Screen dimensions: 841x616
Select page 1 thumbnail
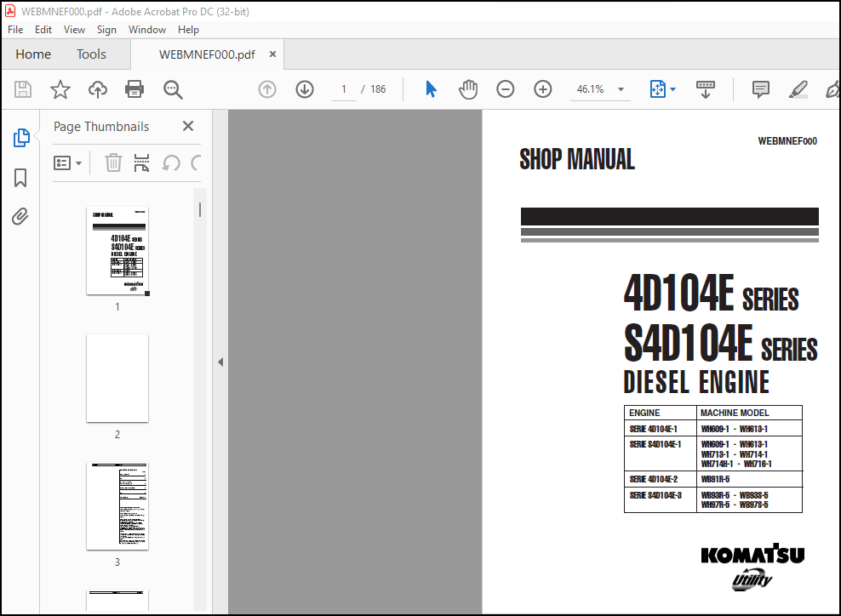(x=117, y=251)
